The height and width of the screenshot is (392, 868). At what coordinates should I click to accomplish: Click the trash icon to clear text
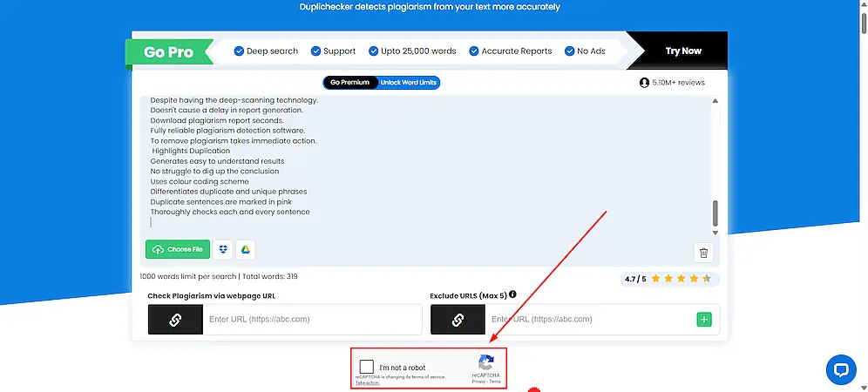(703, 253)
